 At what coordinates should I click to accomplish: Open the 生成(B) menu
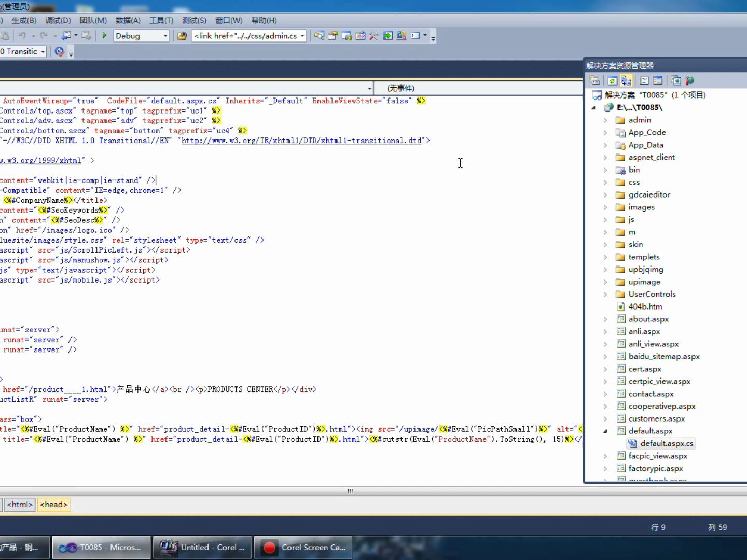(24, 20)
